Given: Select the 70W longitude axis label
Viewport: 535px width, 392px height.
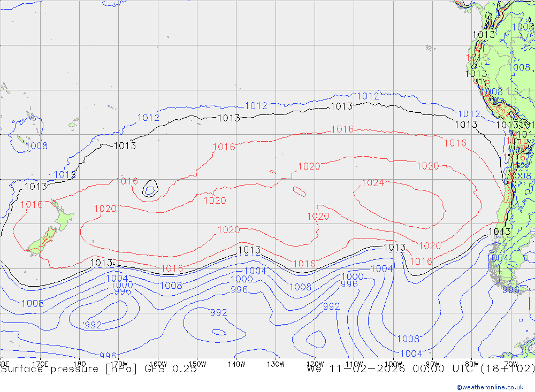Looking at the screenshot, I should (511, 364).
